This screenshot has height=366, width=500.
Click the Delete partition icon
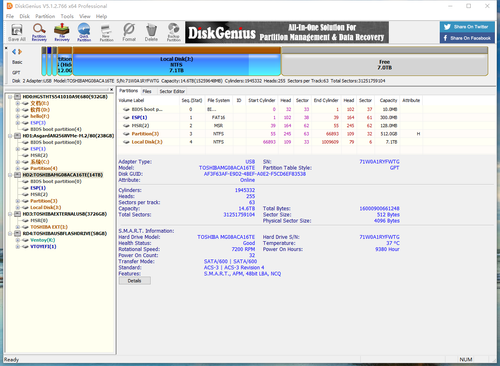pyautogui.click(x=151, y=33)
